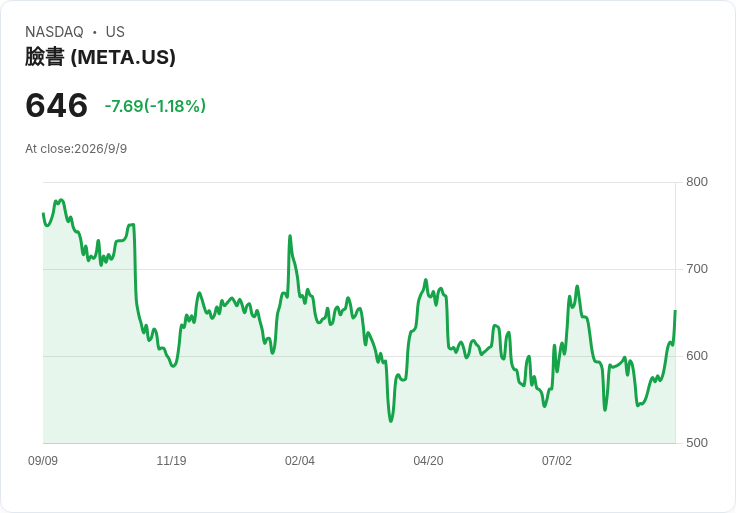The width and height of the screenshot is (736, 513).
Task: Select the 09/09 x-axis date label
Action: (x=43, y=461)
